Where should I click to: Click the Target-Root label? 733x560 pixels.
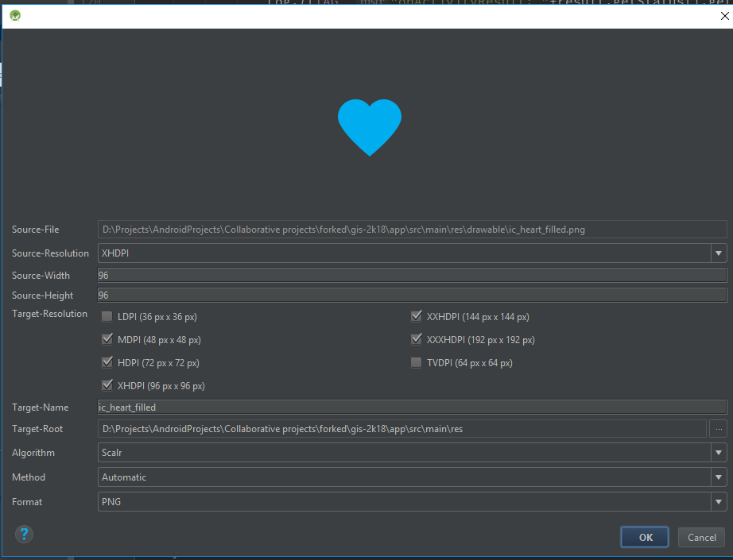pos(37,429)
